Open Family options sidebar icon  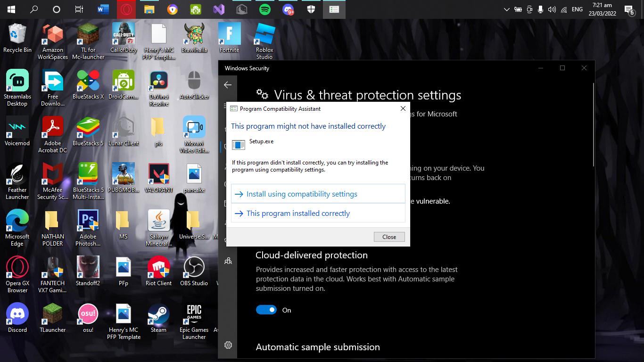coord(228,261)
